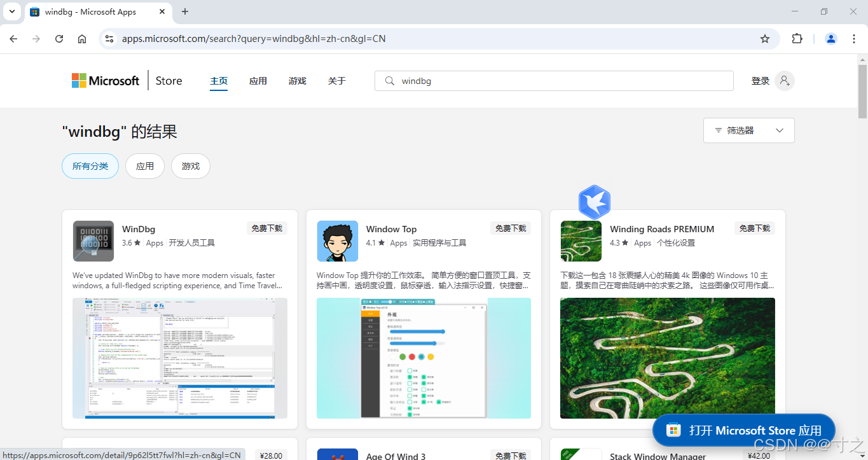Select the 应用 category filter chip
The image size is (868, 460).
(144, 165)
